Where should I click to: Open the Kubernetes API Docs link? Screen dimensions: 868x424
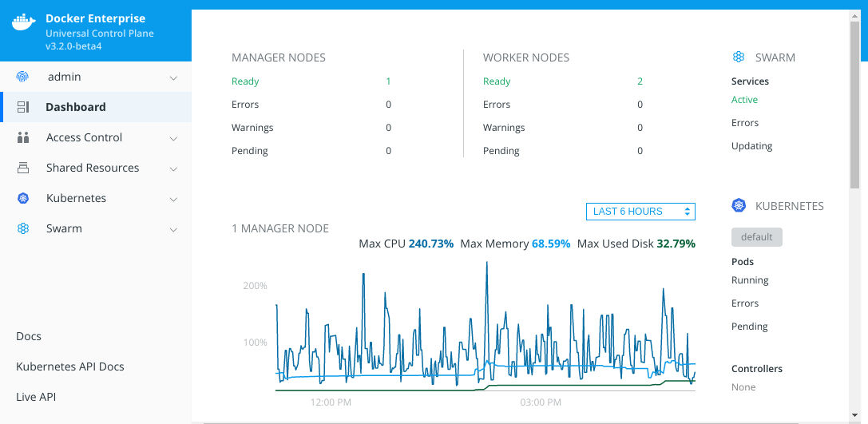[x=70, y=367]
